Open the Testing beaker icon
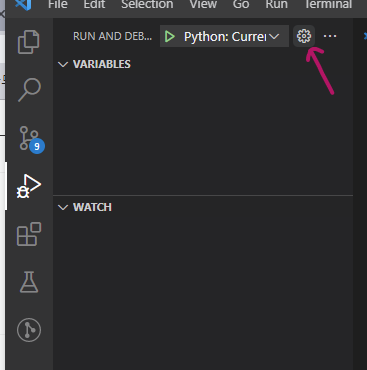Image resolution: width=367 pixels, height=370 pixels. pos(29,282)
